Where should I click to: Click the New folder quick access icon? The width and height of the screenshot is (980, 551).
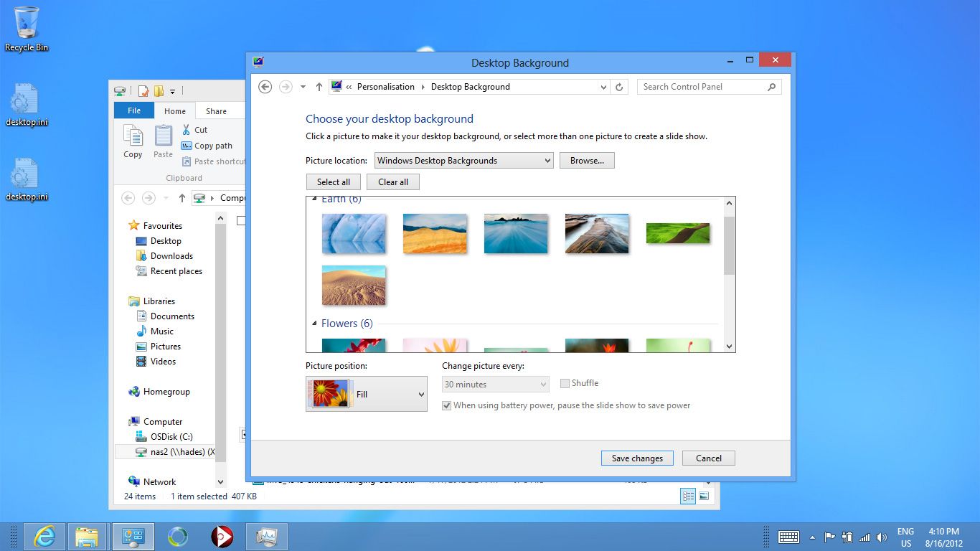[159, 91]
